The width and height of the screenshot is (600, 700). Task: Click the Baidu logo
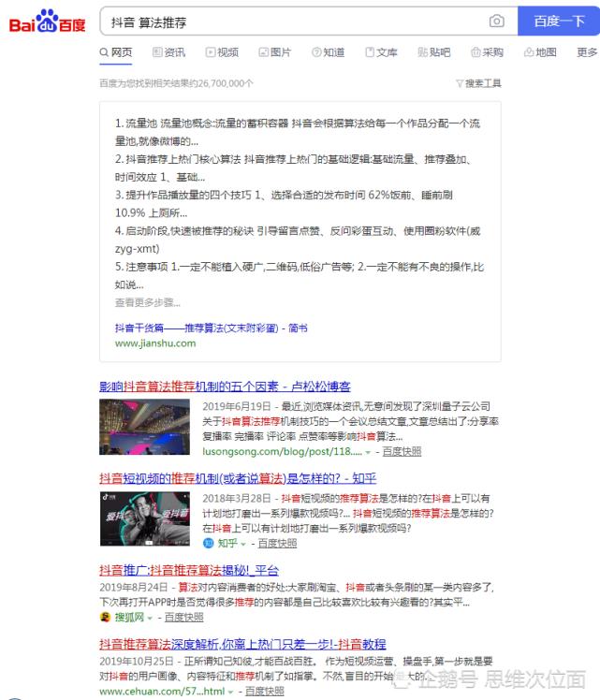[x=47, y=22]
